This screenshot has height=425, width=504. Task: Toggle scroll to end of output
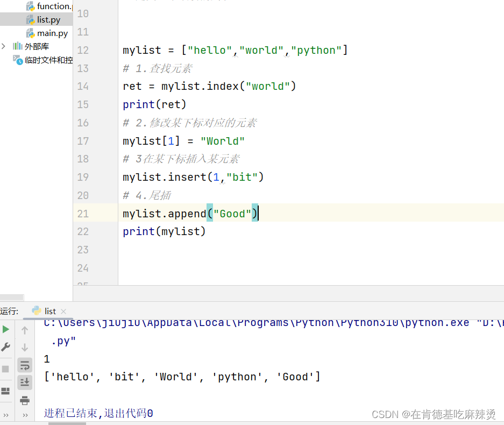click(25, 382)
